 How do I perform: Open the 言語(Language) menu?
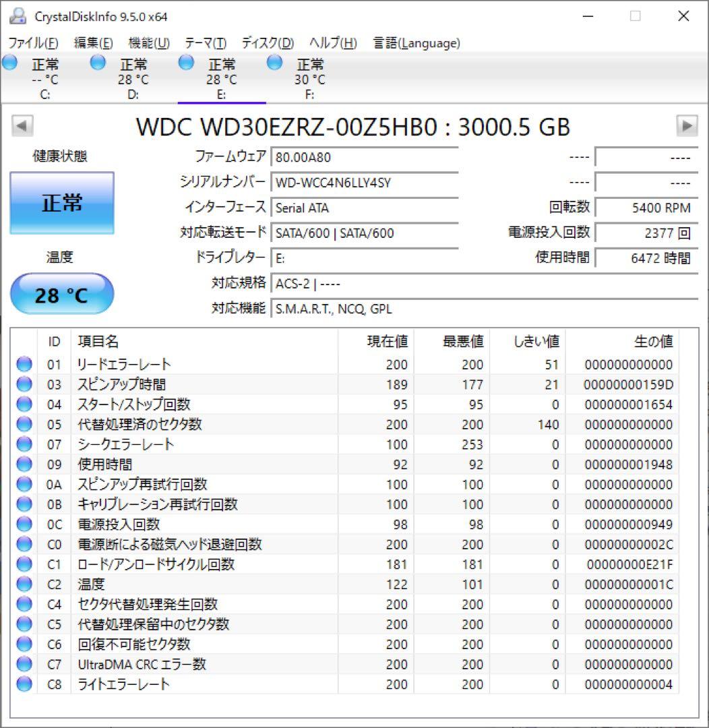pyautogui.click(x=417, y=43)
